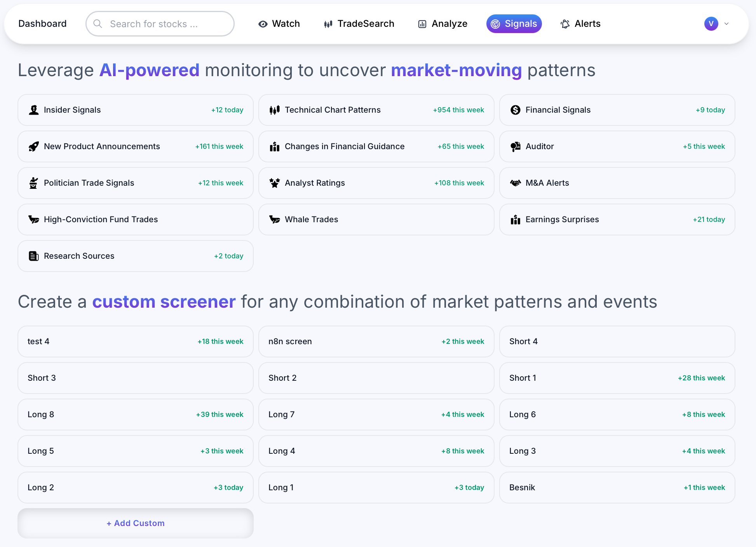
Task: Select the chart icon for Technical Chart Patterns
Action: tap(275, 110)
